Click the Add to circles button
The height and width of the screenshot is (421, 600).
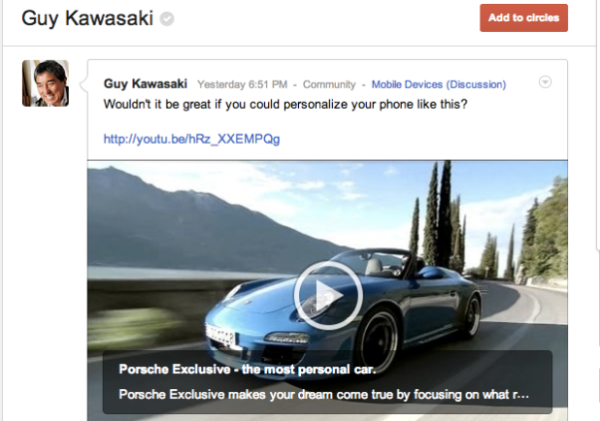523,18
